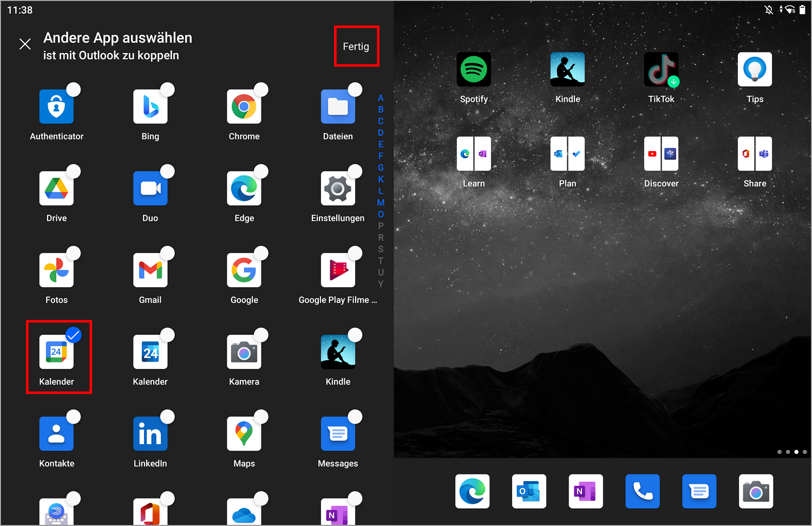Open Spotify on the home screen
This screenshot has width=812, height=526.
474,69
